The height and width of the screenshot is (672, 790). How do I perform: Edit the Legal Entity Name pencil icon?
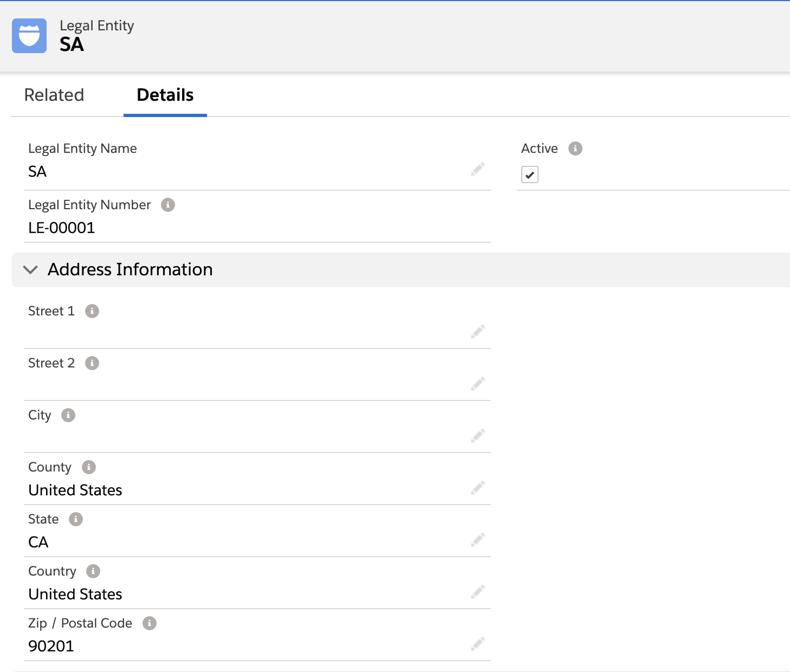point(477,170)
